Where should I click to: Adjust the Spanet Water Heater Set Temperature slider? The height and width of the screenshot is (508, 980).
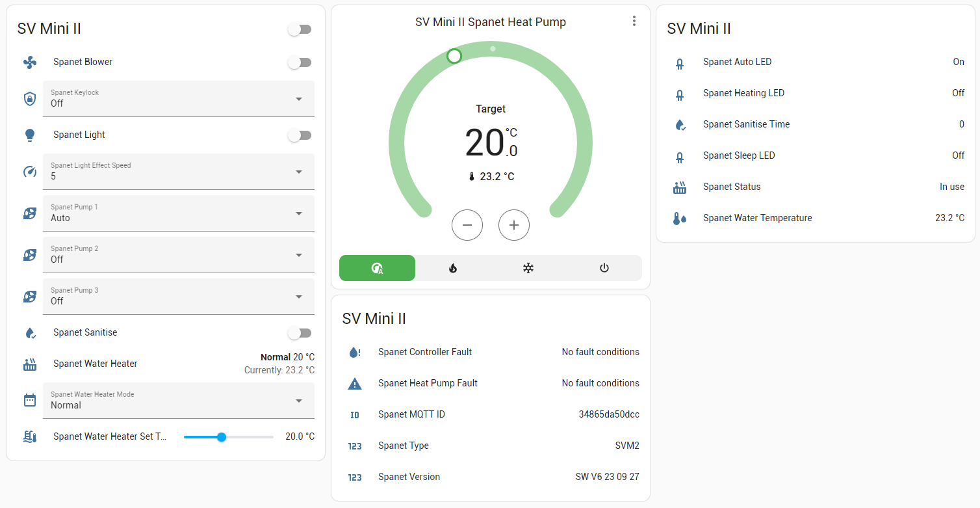[222, 436]
